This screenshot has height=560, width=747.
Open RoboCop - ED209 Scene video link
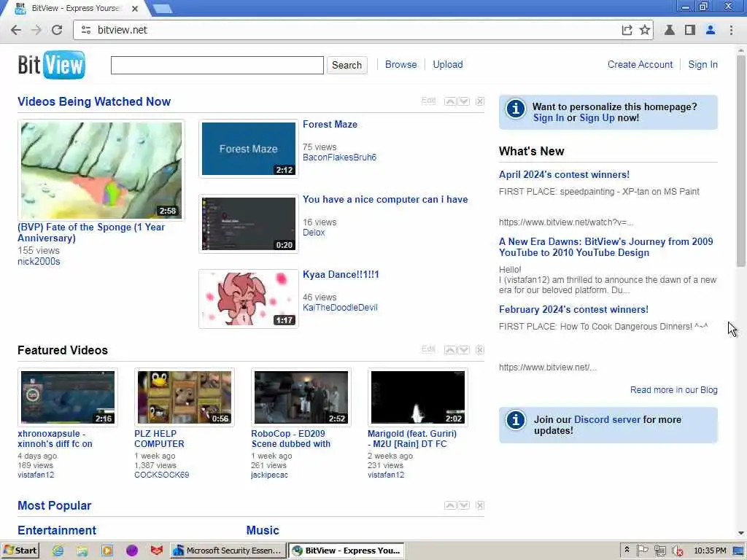pos(290,438)
